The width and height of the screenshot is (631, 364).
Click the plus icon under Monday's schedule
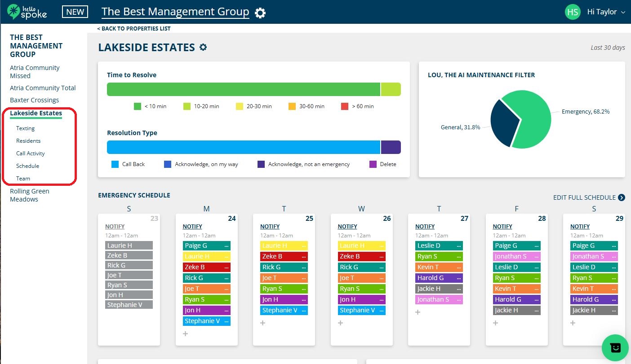[185, 333]
